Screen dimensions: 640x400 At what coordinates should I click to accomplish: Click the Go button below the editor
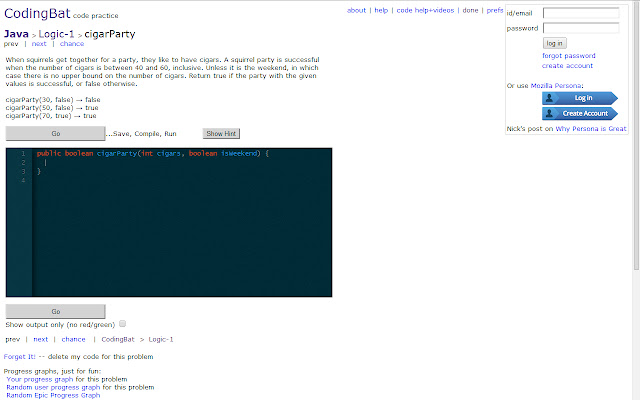pyautogui.click(x=56, y=311)
